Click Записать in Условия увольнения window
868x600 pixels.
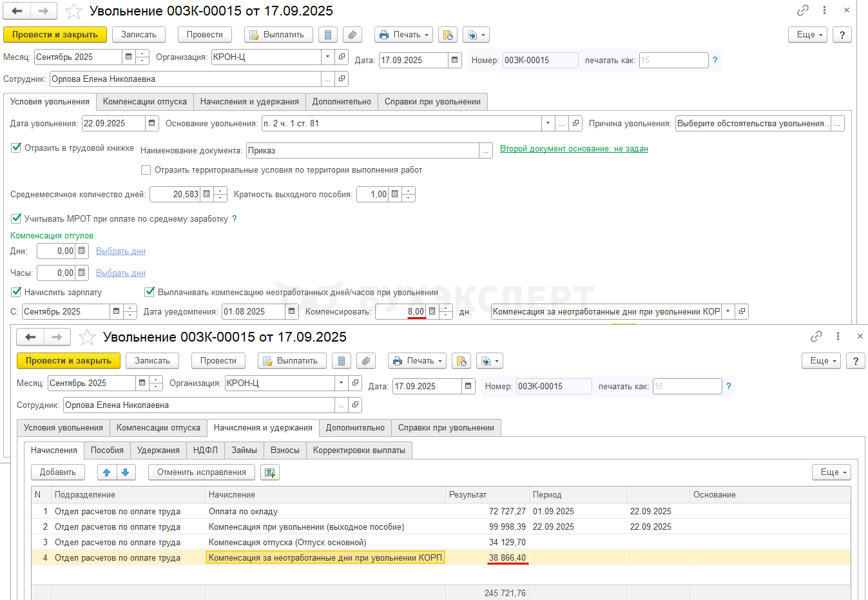[x=139, y=35]
